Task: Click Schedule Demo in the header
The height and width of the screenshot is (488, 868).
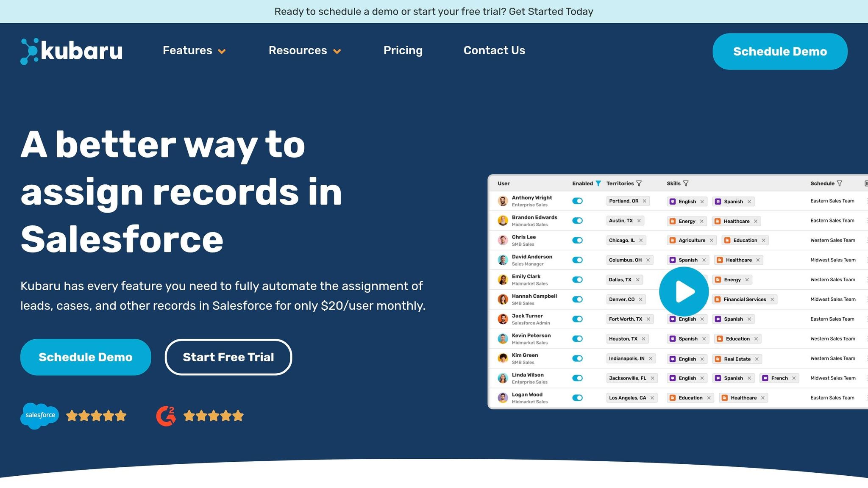Action: click(779, 52)
